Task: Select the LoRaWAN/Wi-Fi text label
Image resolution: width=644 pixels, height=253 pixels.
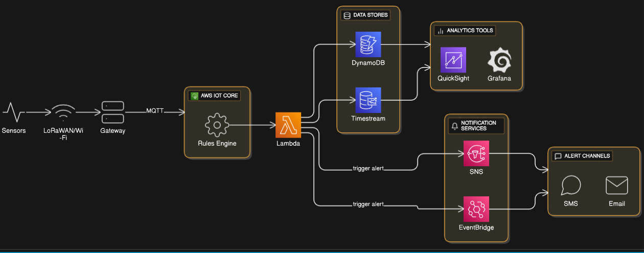Action: click(x=64, y=134)
